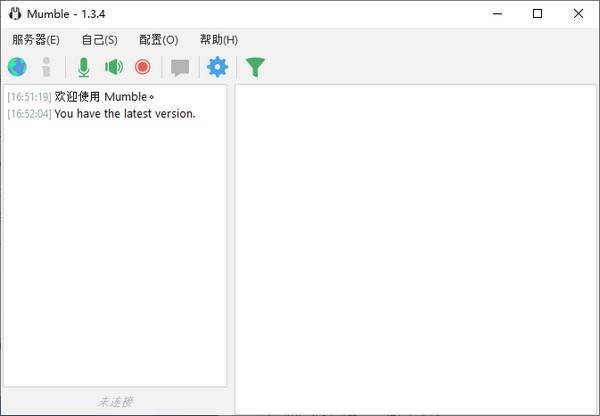This screenshot has height=416, width=600.
Task: Start recording with the red record button
Action: pyautogui.click(x=143, y=67)
